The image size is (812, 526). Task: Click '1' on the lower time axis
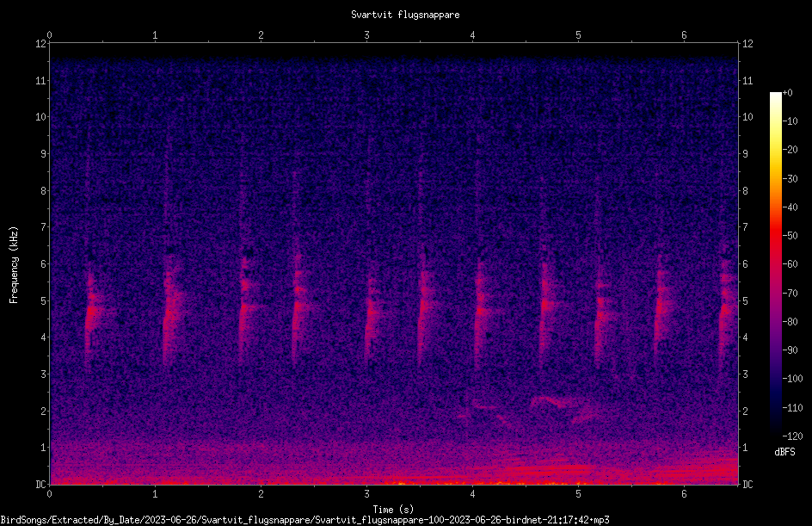click(155, 494)
